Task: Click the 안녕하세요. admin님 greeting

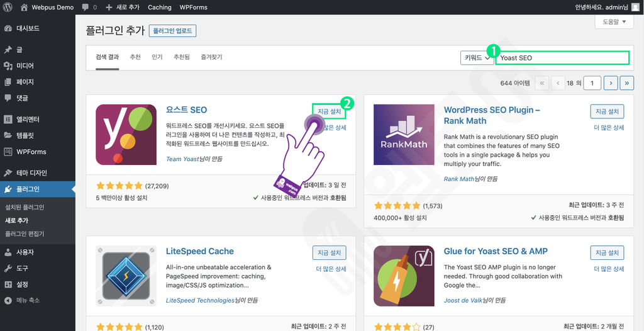Action: pos(601,7)
